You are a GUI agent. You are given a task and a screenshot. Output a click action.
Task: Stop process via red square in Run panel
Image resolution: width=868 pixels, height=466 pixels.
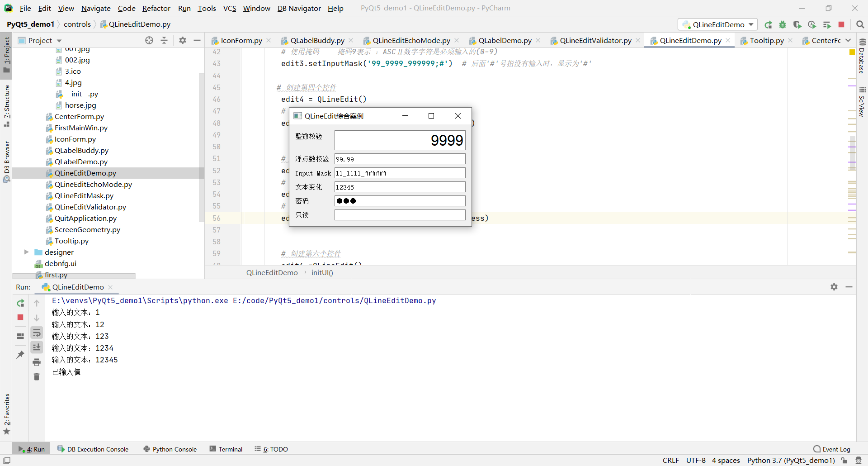pos(20,317)
